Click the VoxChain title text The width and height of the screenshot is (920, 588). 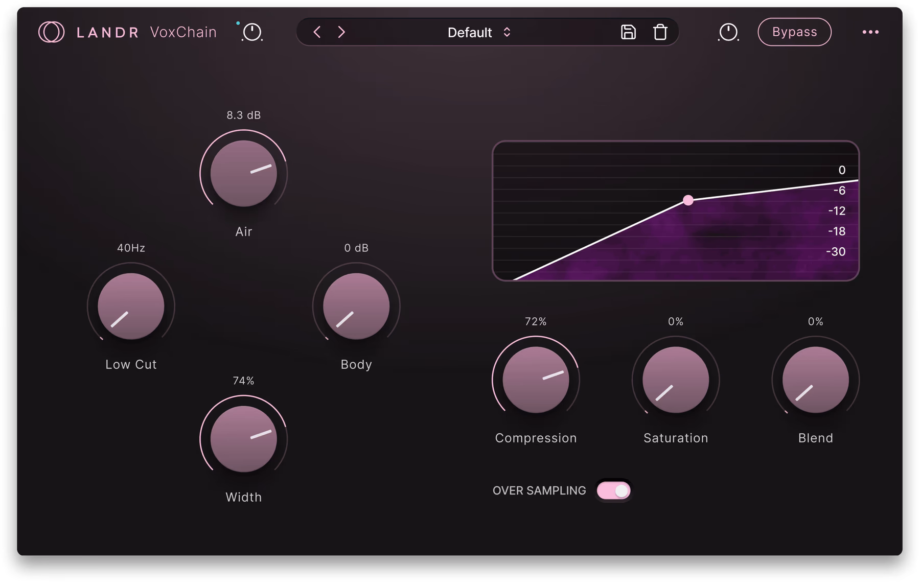tap(183, 32)
